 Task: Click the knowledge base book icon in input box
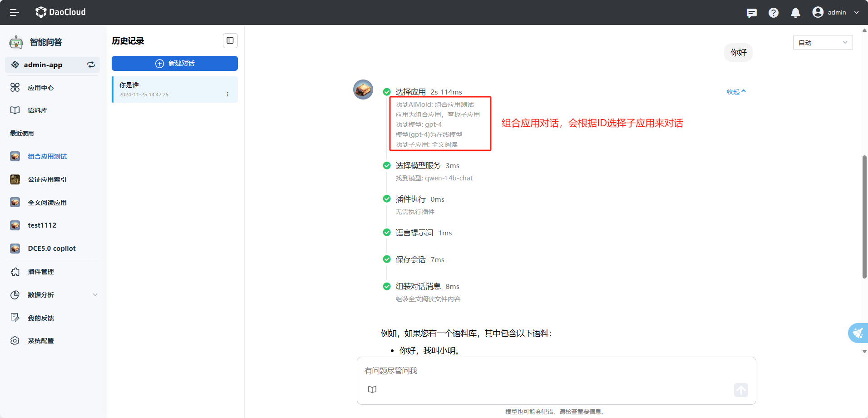click(x=372, y=389)
